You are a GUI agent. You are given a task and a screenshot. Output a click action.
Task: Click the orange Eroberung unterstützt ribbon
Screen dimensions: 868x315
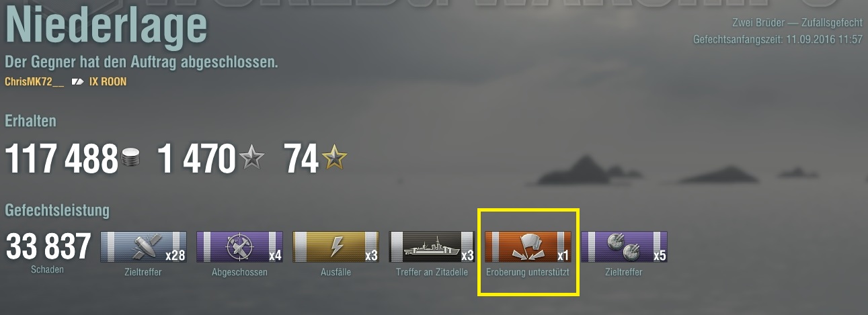coord(528,246)
